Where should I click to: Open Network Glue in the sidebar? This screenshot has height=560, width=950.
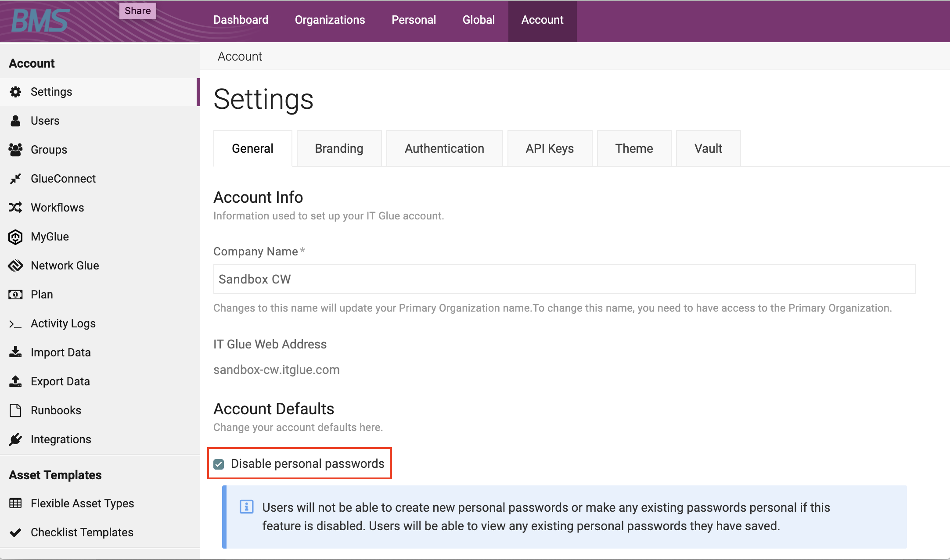pyautogui.click(x=100, y=266)
